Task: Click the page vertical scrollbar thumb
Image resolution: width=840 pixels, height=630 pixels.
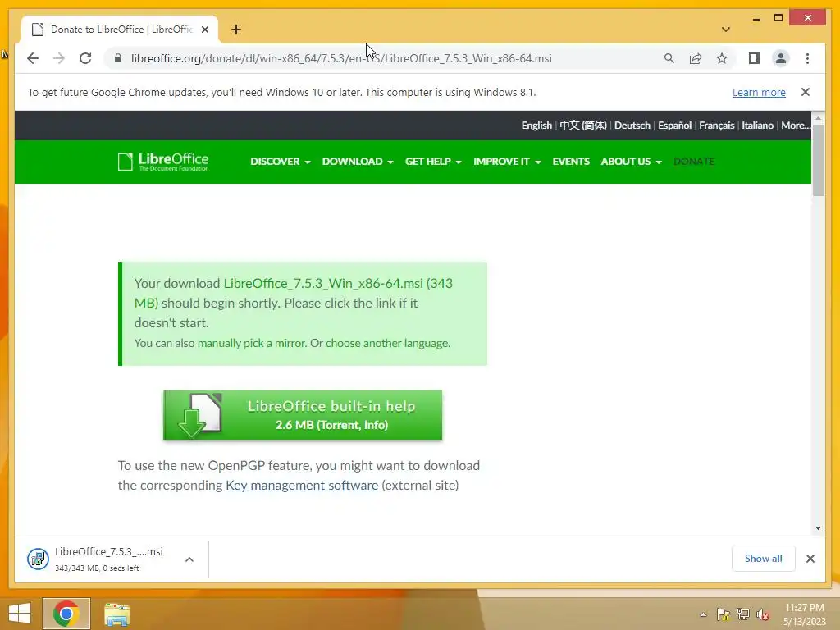Action: [818, 160]
